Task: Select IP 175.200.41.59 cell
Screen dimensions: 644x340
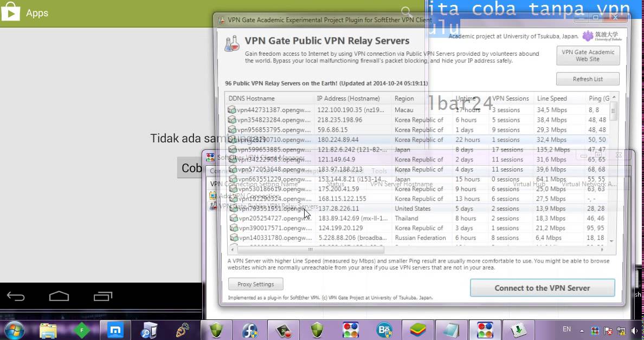Action: click(338, 188)
